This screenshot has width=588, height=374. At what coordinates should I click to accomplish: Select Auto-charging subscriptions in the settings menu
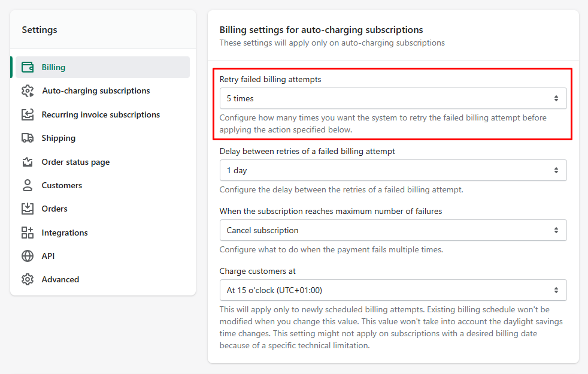click(x=96, y=91)
